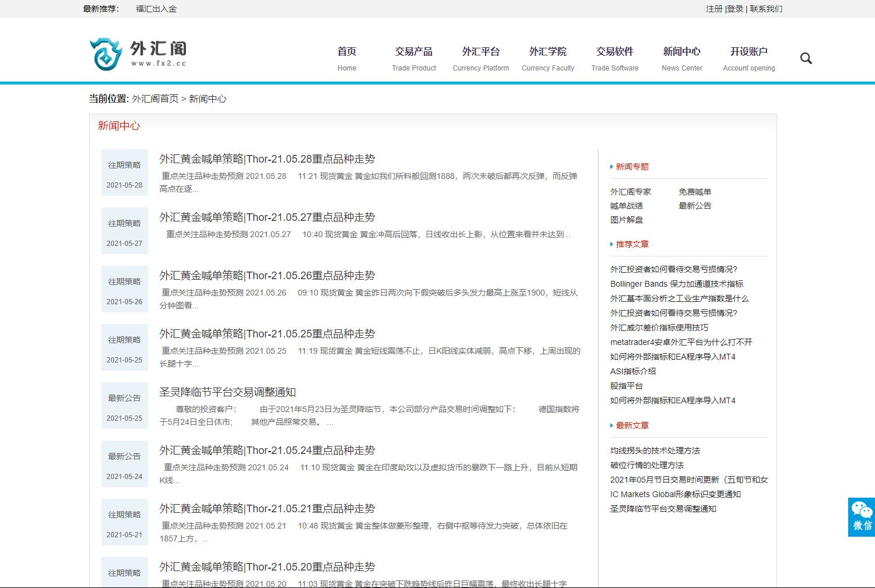Click the 免费喊单 topic link
Image resolution: width=875 pixels, height=588 pixels.
point(695,191)
